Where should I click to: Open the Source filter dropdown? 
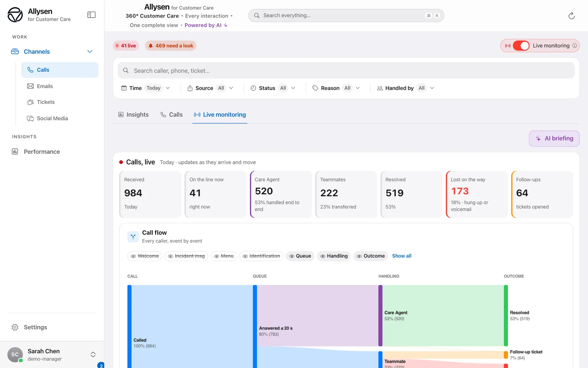[210, 88]
